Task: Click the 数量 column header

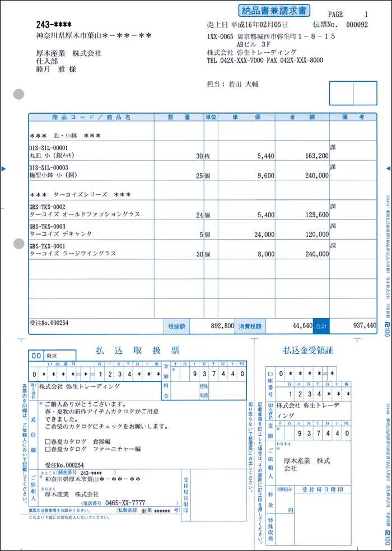Action: tap(179, 118)
